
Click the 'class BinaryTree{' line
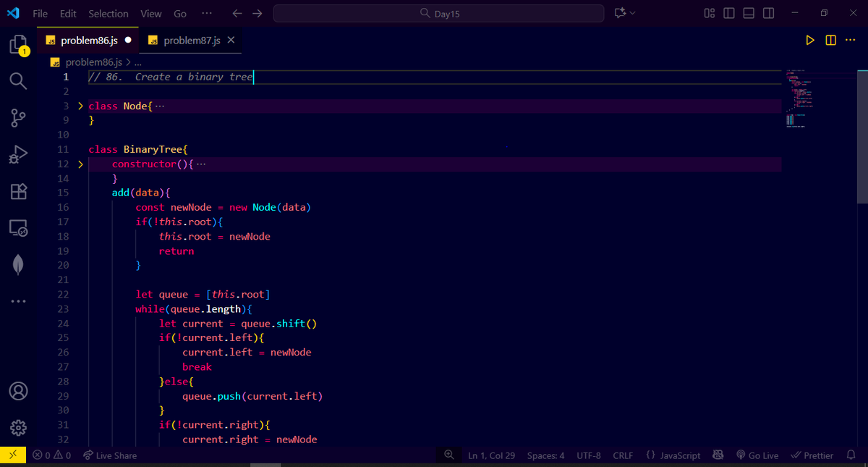(138, 150)
